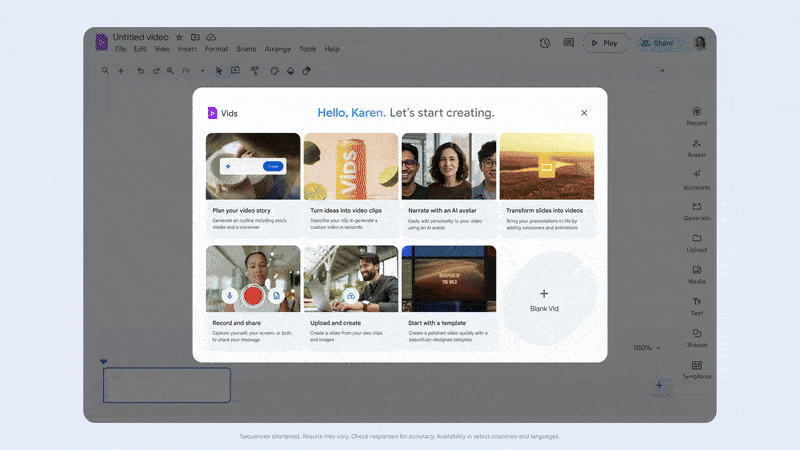The image size is (800, 450).
Task: Redo the last action
Action: tap(156, 71)
